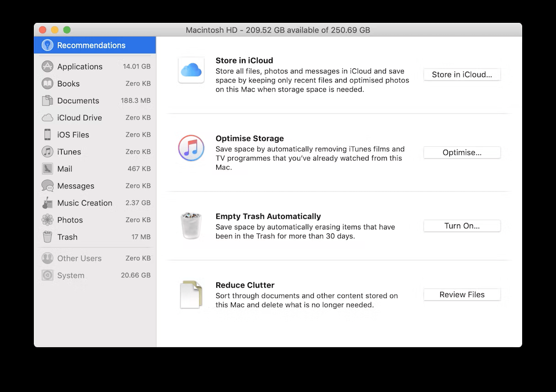Viewport: 556px width, 392px height.
Task: Select the Recommendations lightbulb icon
Action: [x=47, y=45]
